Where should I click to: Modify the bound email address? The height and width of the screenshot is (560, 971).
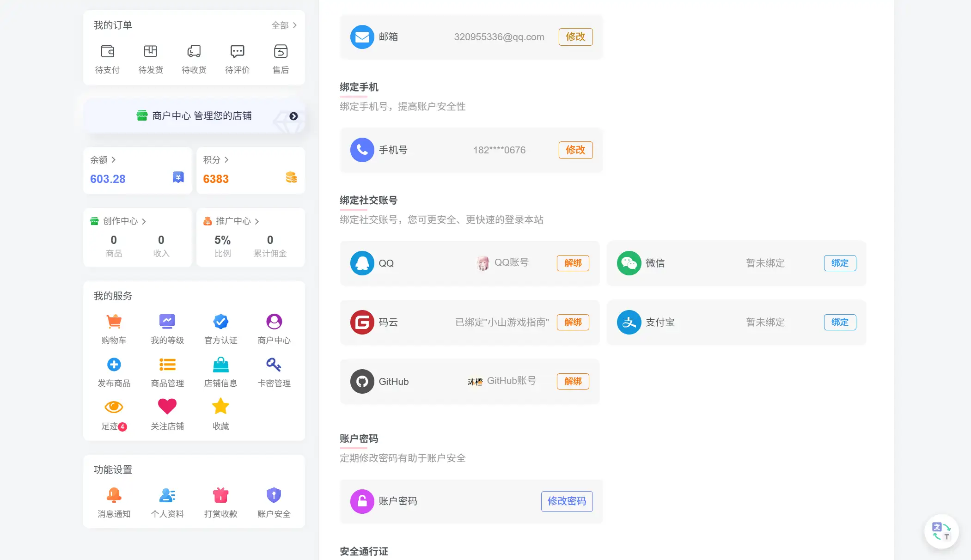(575, 37)
